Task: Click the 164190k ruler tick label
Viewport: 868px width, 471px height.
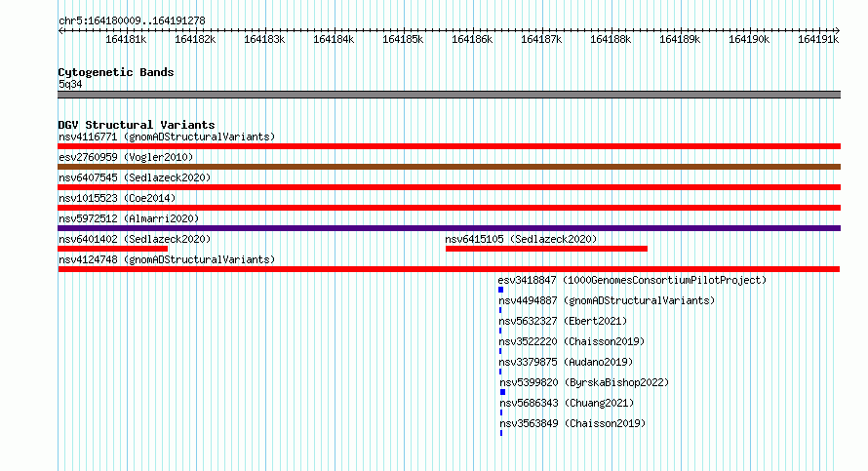Action: 749,39
